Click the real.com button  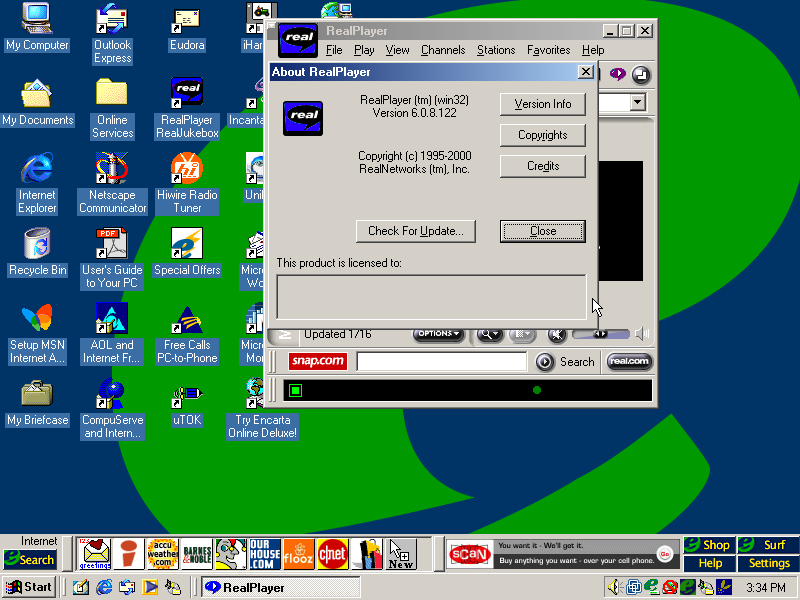[x=629, y=362]
